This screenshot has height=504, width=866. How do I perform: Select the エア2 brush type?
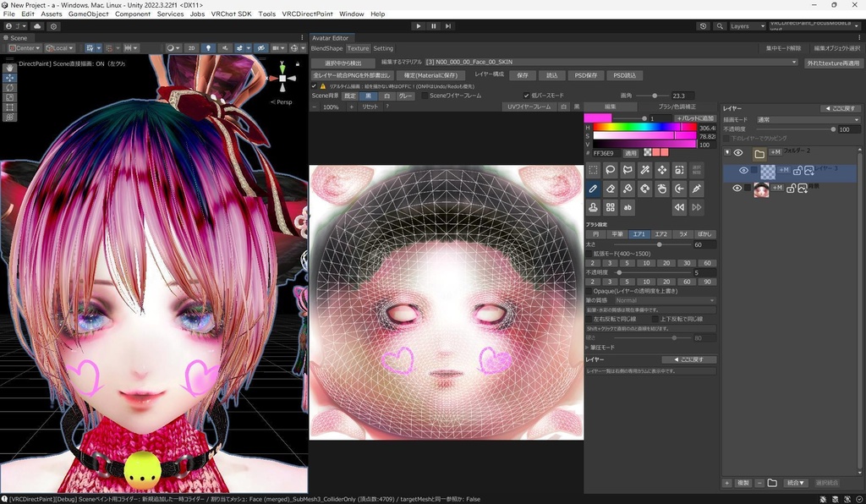pos(660,234)
